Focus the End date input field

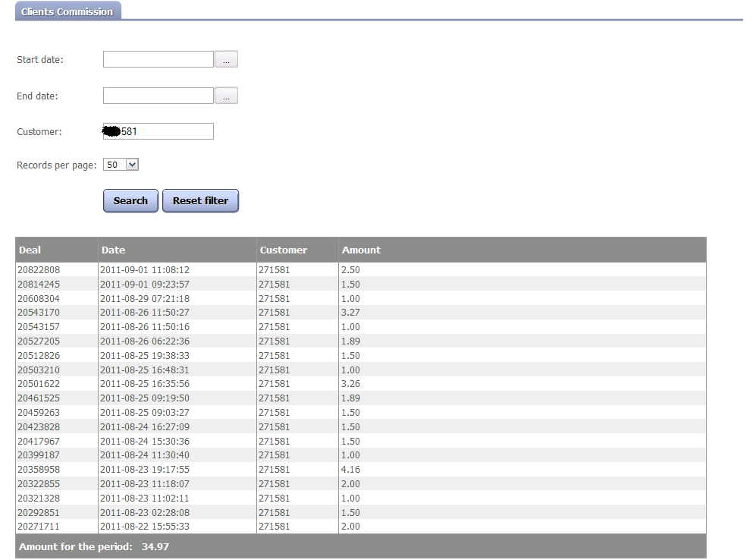158,96
